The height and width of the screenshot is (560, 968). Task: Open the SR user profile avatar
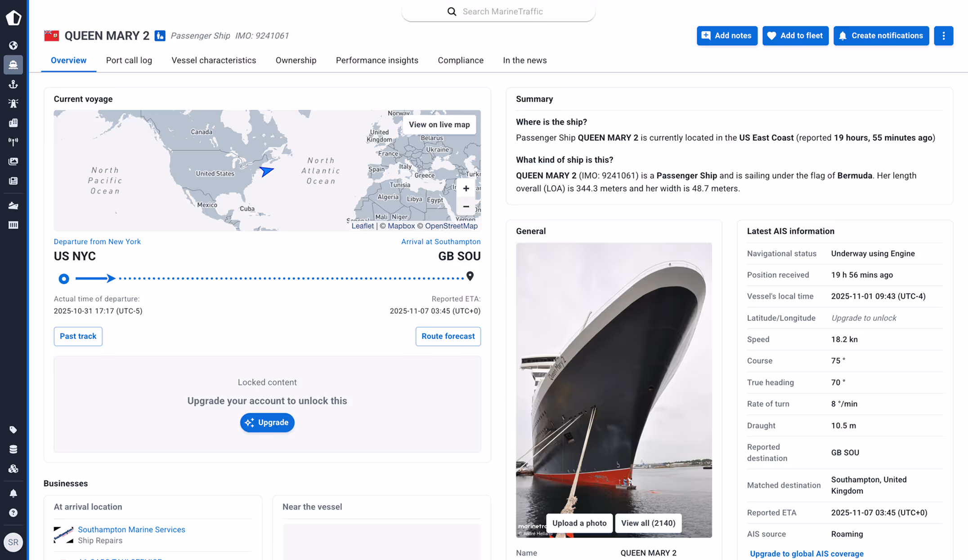pos(13,542)
